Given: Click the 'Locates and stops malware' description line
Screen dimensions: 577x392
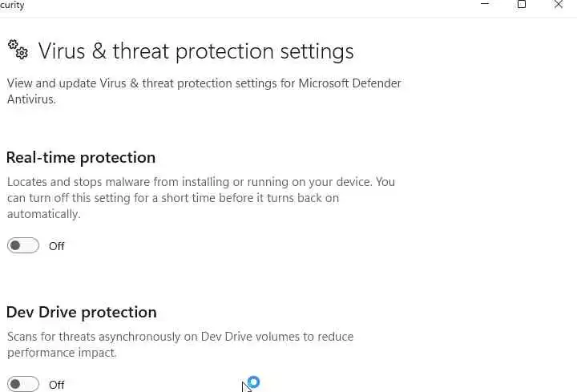Looking at the screenshot, I should [x=200, y=182].
